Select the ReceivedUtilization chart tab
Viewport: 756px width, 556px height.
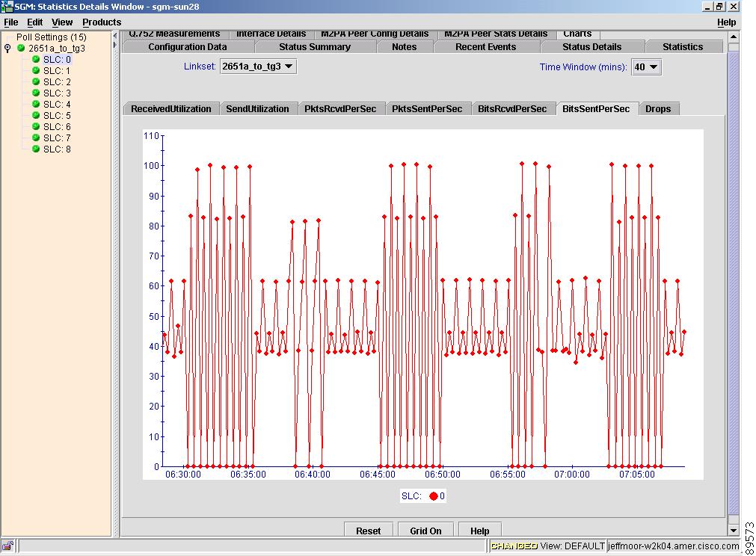tap(171, 109)
